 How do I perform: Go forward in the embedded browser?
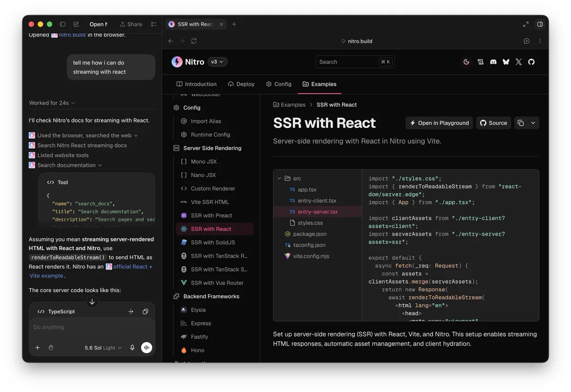(x=182, y=41)
